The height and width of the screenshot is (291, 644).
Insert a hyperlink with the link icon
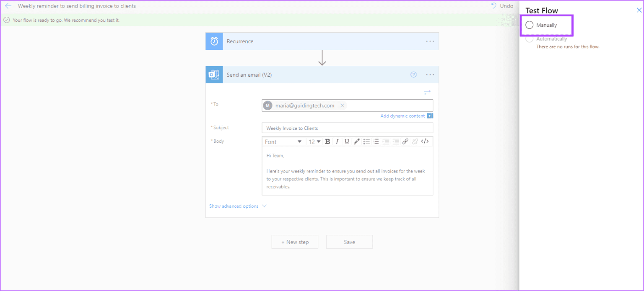405,142
